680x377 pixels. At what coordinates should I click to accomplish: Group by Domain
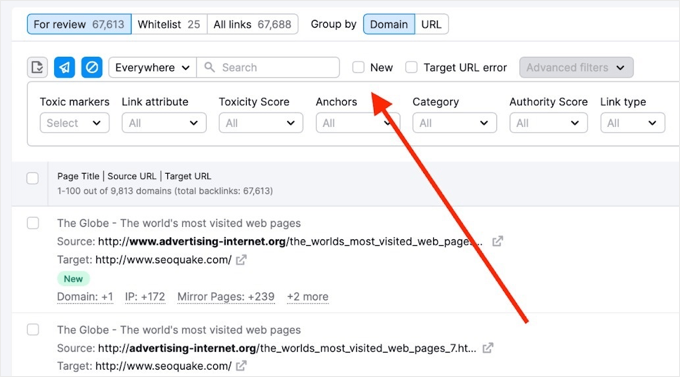[x=389, y=24]
